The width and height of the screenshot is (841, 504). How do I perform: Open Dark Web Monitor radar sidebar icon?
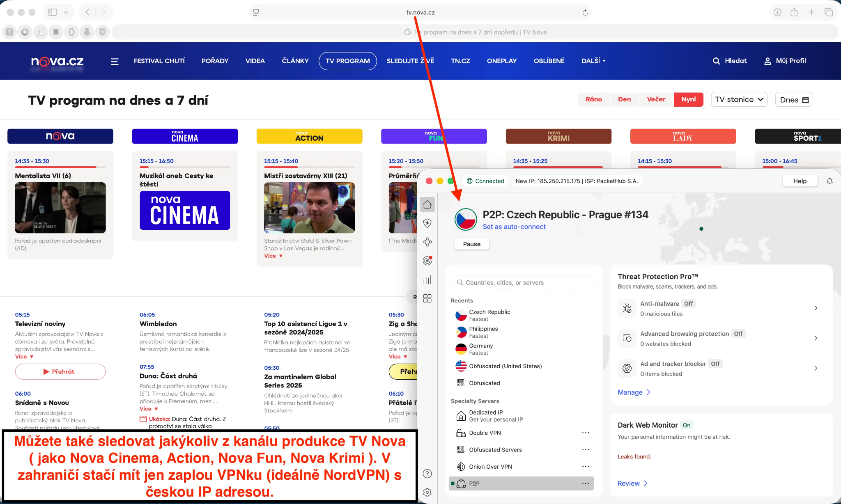(x=427, y=261)
